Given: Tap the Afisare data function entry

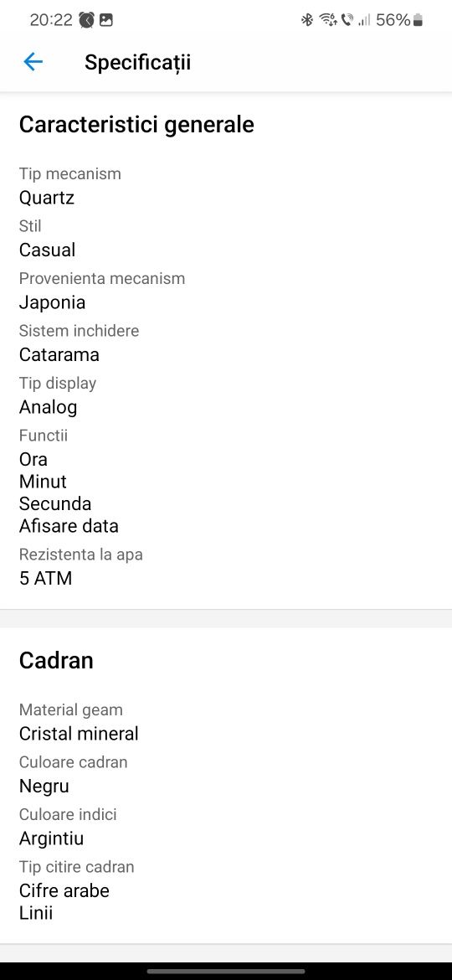Looking at the screenshot, I should point(69,526).
